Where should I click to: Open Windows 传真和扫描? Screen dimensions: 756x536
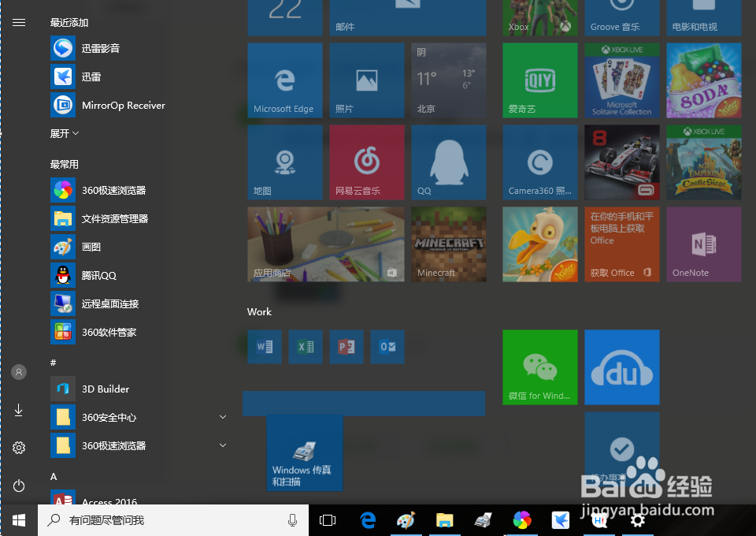pos(304,452)
